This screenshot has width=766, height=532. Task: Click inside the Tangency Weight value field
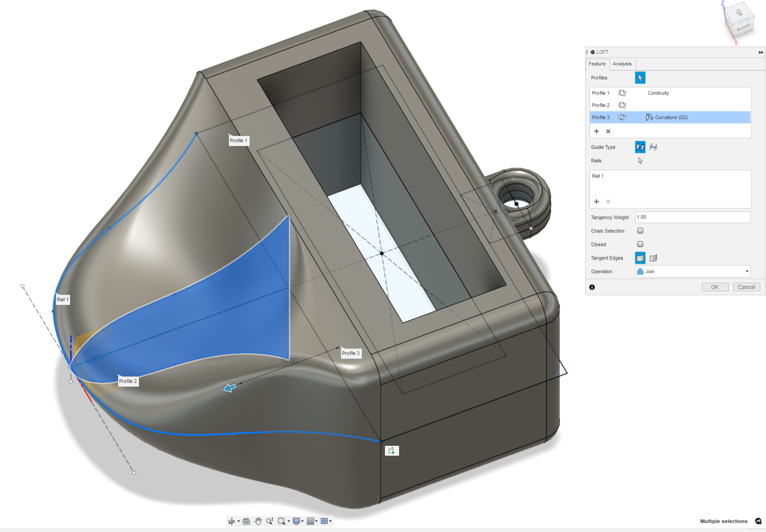[x=693, y=217]
